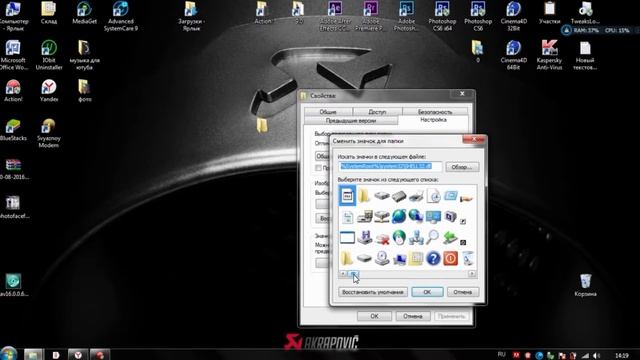Select the Настройка tab

(433, 120)
